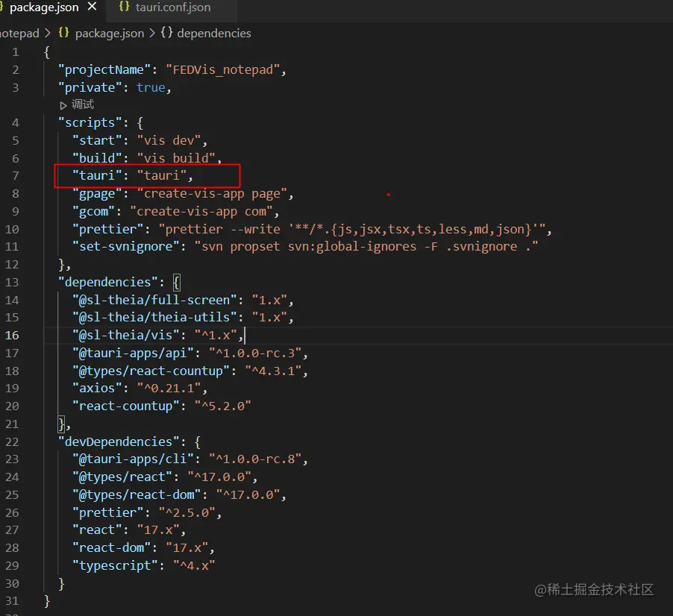Click the "scripts" key
The height and width of the screenshot is (616, 673).
(x=90, y=123)
